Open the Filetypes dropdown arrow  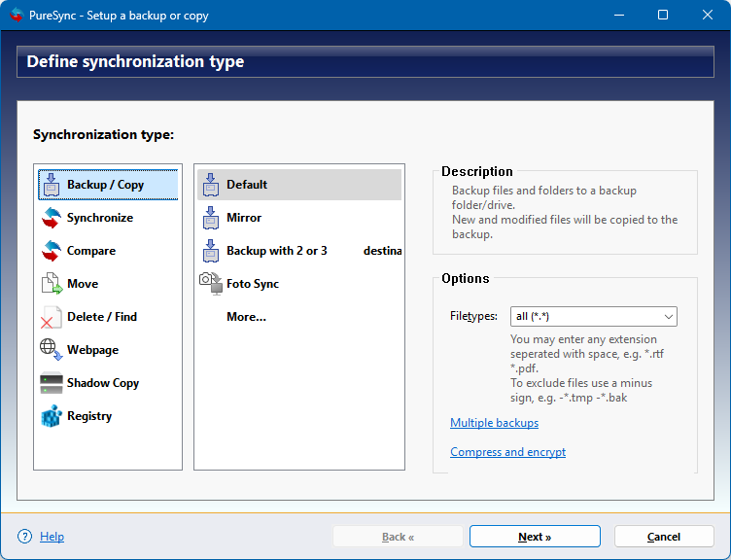click(x=668, y=317)
